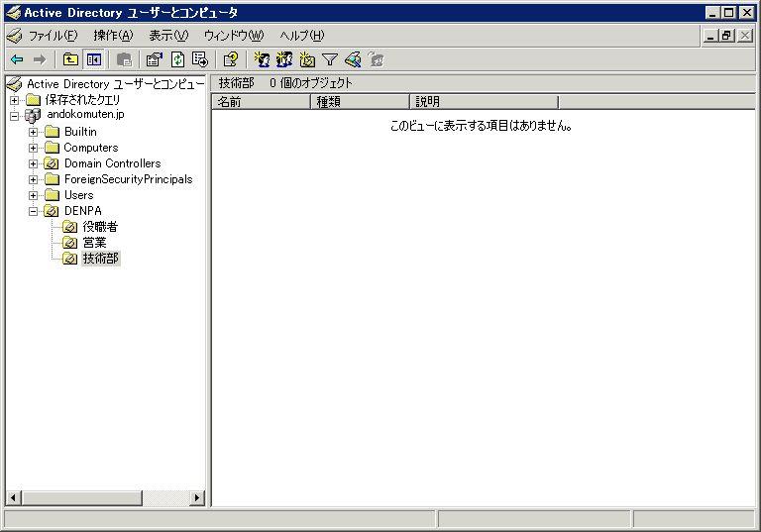
Task: Click tree pane scroll left arrow
Action: pos(13,497)
